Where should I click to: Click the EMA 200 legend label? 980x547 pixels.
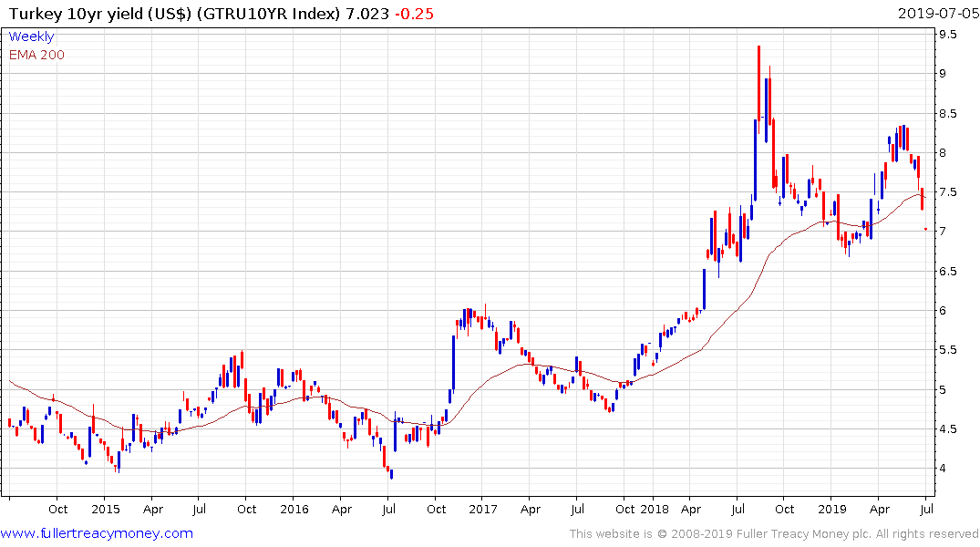pyautogui.click(x=36, y=55)
